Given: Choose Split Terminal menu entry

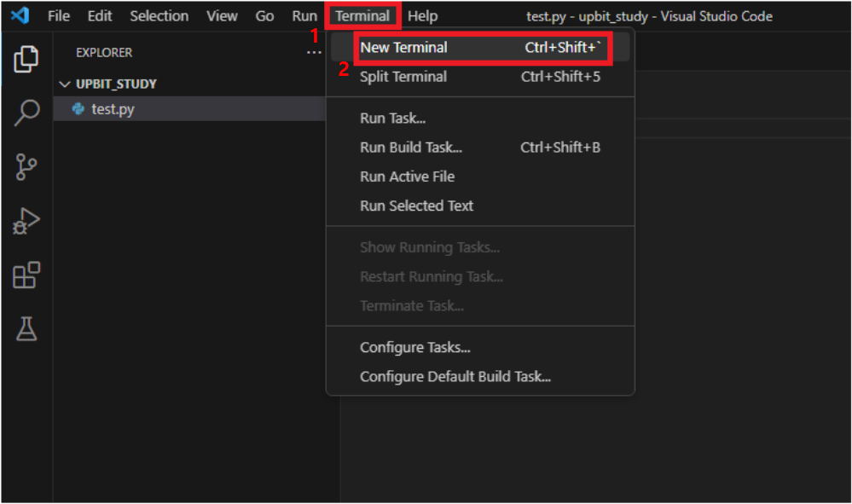Looking at the screenshot, I should [x=480, y=77].
